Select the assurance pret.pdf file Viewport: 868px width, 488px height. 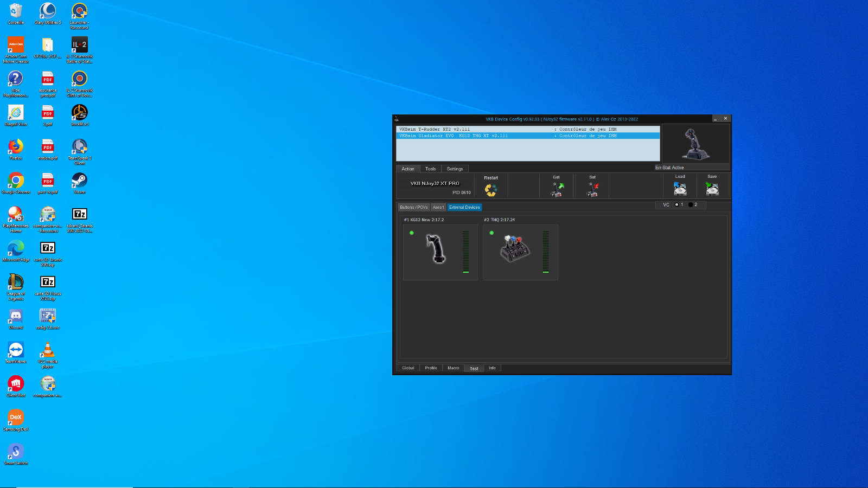click(x=48, y=84)
